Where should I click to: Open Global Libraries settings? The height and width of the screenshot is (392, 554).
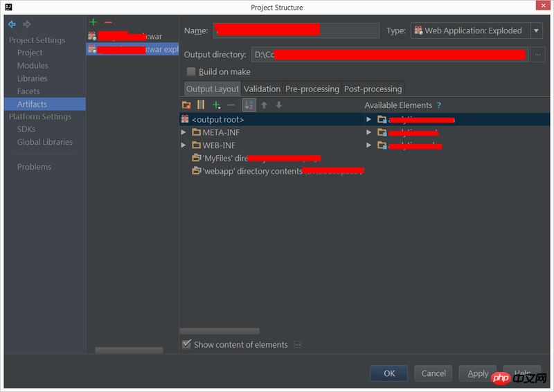[x=45, y=142]
